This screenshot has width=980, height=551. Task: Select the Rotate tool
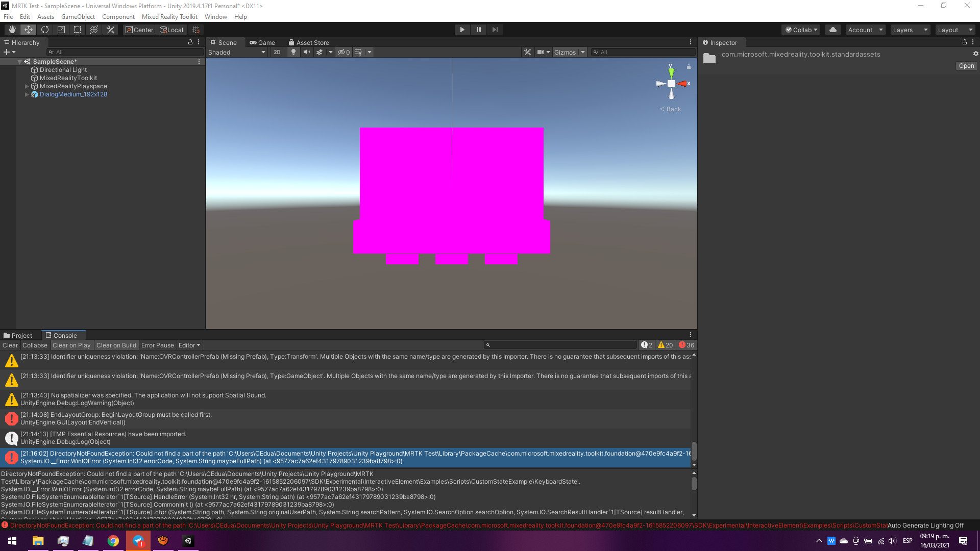tap(44, 29)
